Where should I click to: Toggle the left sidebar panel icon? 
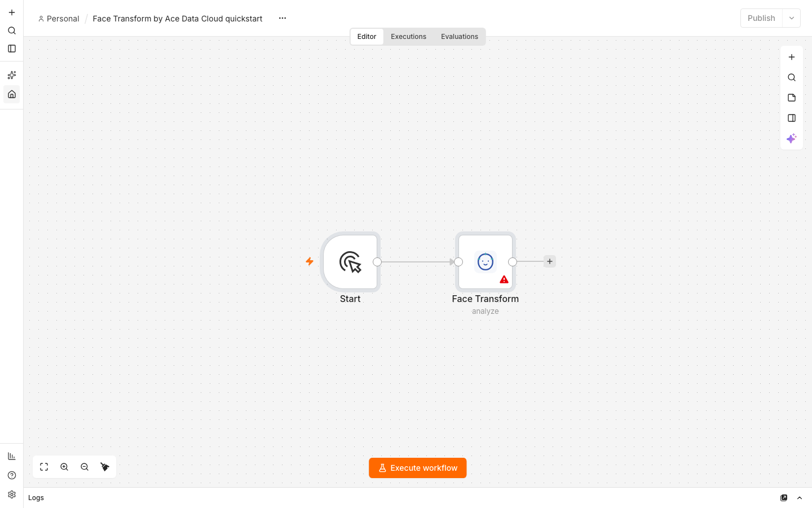click(x=12, y=49)
